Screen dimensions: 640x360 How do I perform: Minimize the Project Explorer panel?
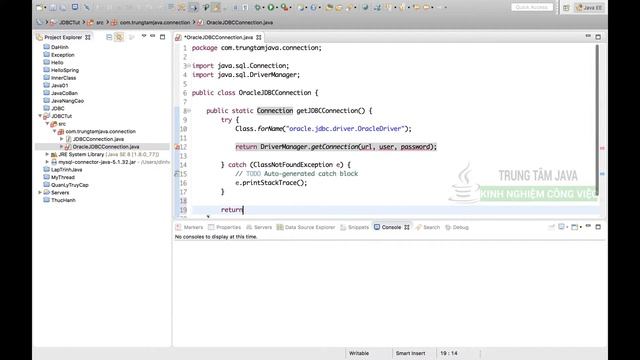153,36
